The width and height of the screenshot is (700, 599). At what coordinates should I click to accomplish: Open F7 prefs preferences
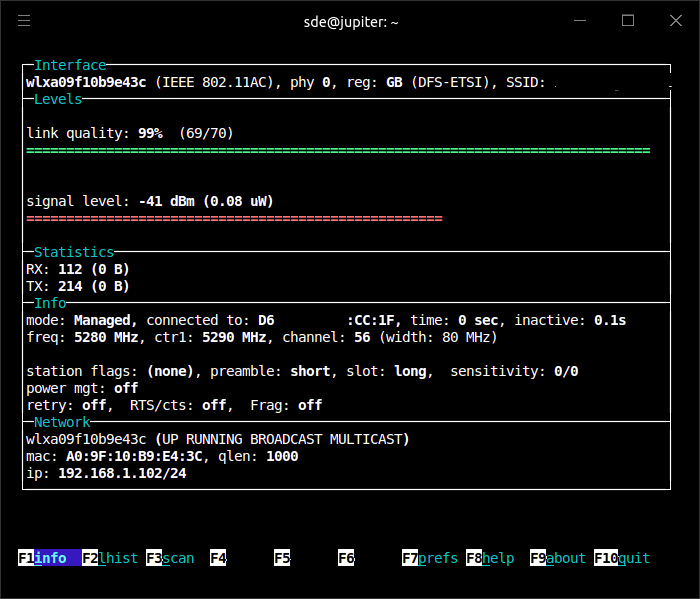[x=430, y=558]
